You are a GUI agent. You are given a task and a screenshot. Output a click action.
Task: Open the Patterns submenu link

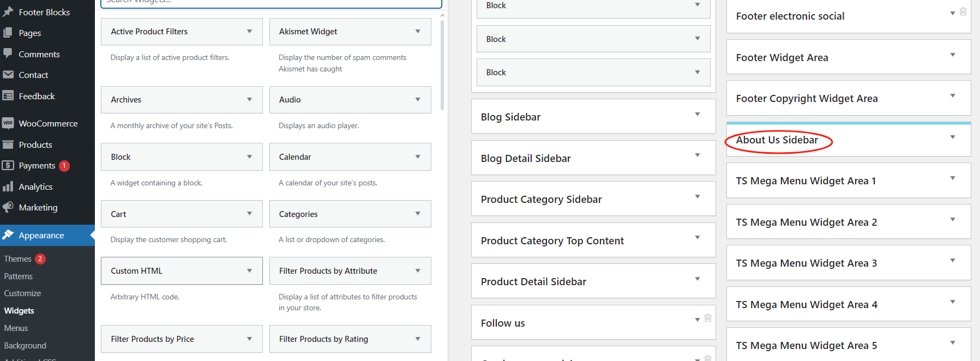(19, 276)
